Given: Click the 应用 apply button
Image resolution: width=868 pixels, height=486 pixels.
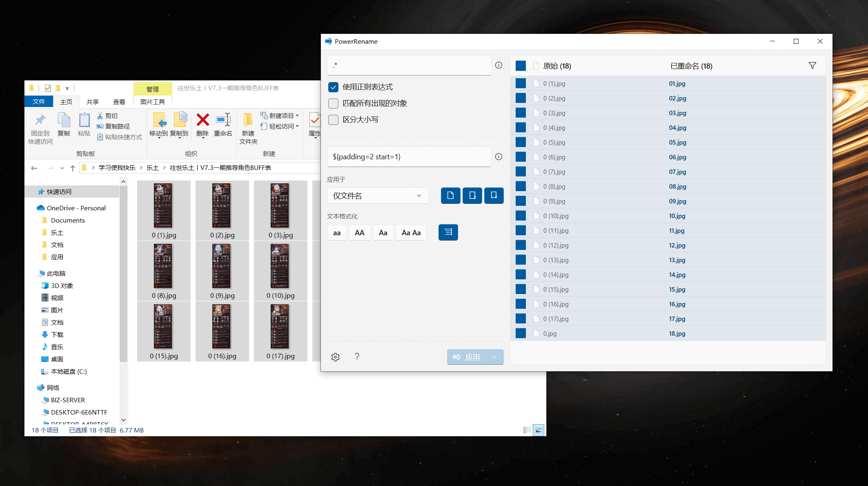Looking at the screenshot, I should click(467, 357).
